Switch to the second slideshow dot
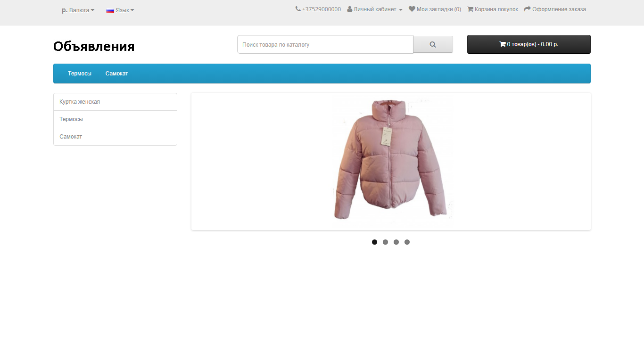 pyautogui.click(x=385, y=242)
